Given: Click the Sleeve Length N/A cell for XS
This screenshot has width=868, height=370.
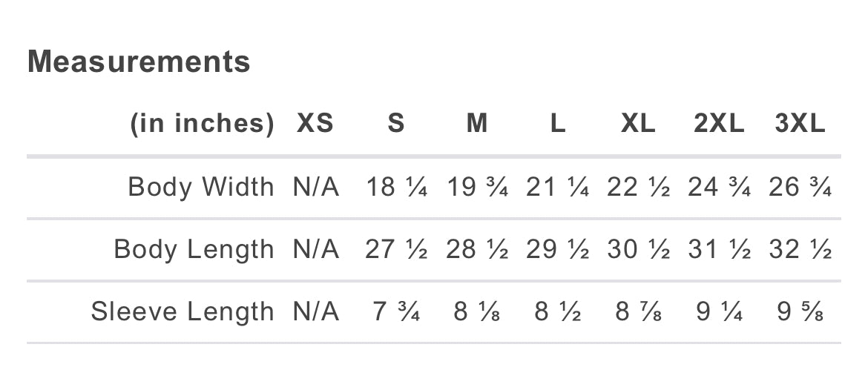Looking at the screenshot, I should click(x=315, y=312).
